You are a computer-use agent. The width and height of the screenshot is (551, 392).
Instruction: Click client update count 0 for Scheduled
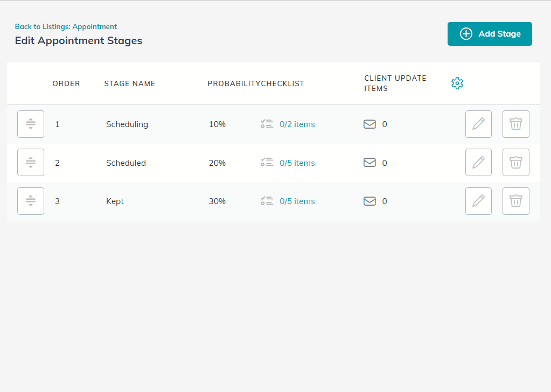point(385,163)
